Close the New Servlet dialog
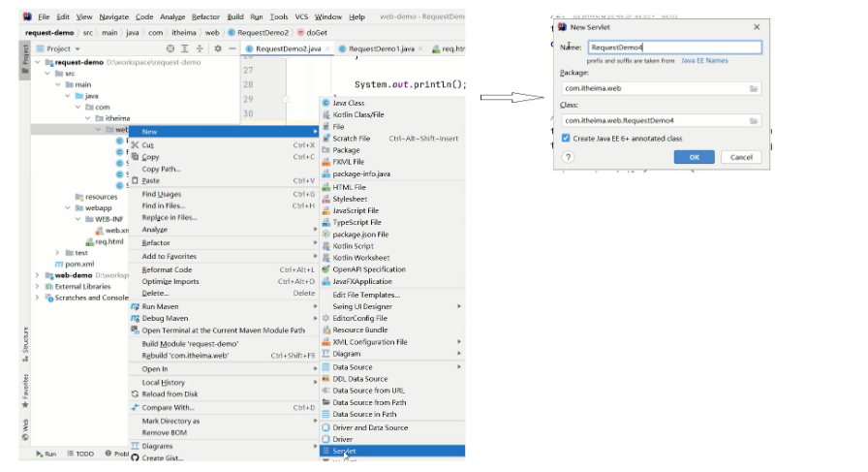This screenshot has height=472, width=868. pyautogui.click(x=757, y=27)
